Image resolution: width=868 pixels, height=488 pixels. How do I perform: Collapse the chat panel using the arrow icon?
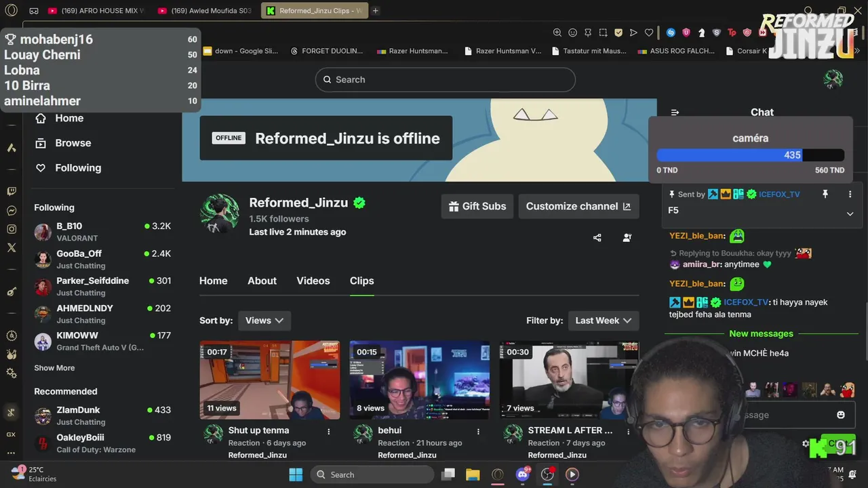(x=675, y=113)
